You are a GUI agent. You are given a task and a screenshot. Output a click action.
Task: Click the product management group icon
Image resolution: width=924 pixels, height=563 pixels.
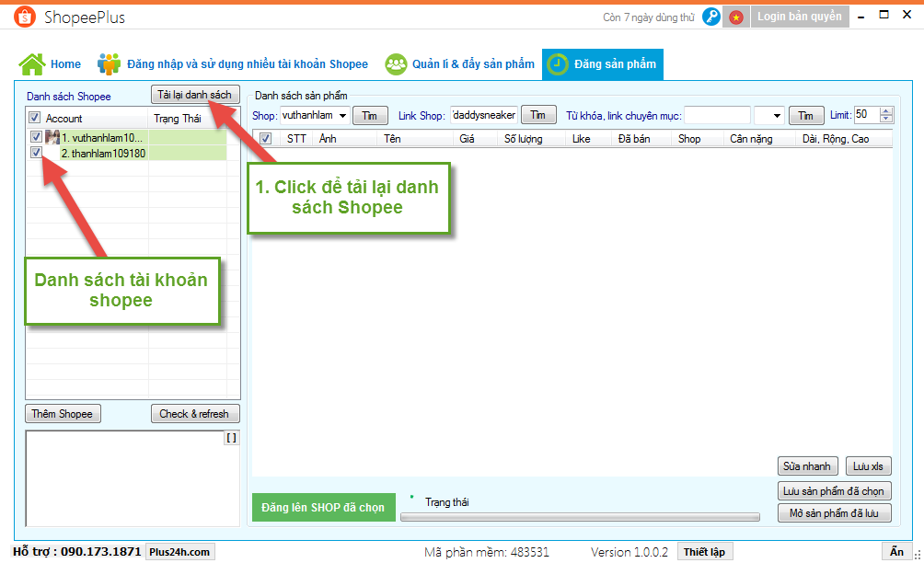click(x=397, y=64)
